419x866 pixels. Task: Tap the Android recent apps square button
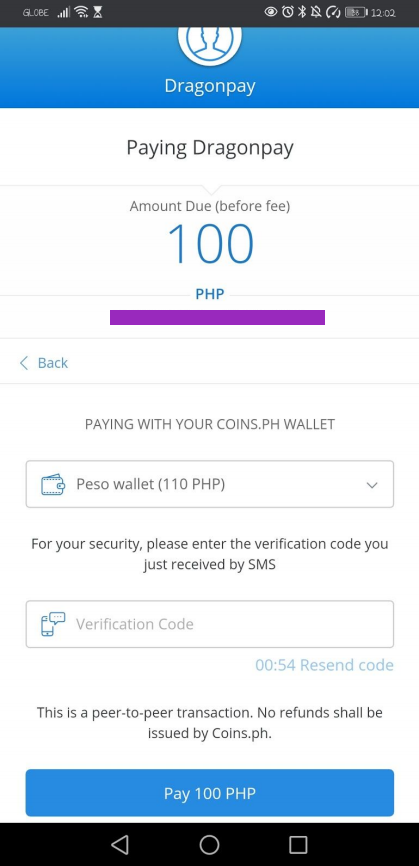click(298, 844)
